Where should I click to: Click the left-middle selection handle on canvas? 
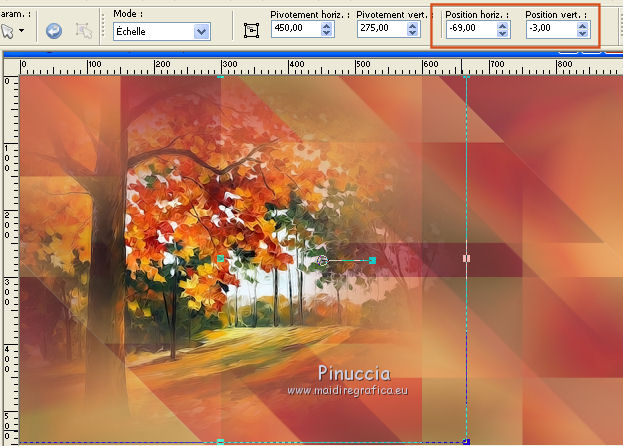[221, 259]
